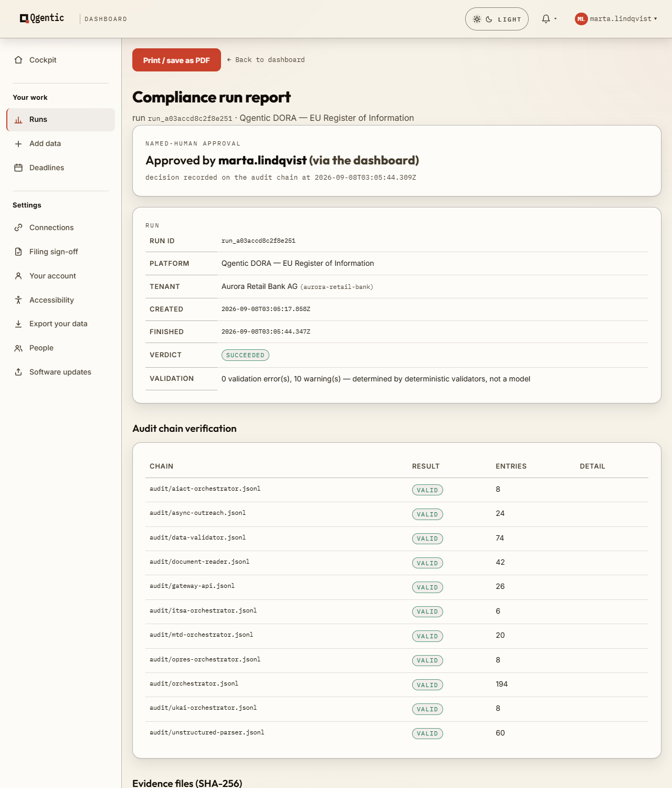Viewport: 672px width, 788px height.
Task: Open the Connections settings page
Action: pyautogui.click(x=61, y=227)
